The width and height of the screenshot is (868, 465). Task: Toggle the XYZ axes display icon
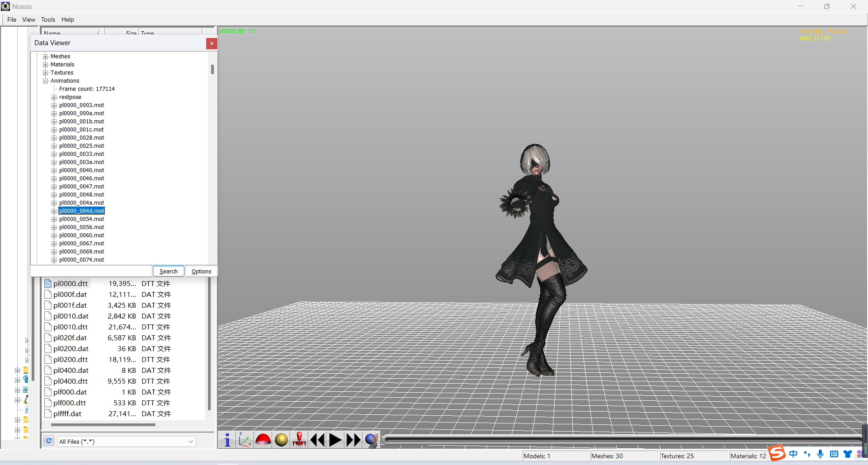[x=245, y=440]
